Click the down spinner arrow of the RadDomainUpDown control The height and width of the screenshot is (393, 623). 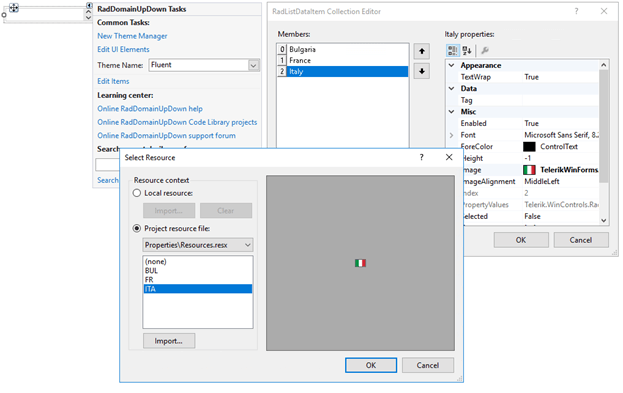(88, 17)
